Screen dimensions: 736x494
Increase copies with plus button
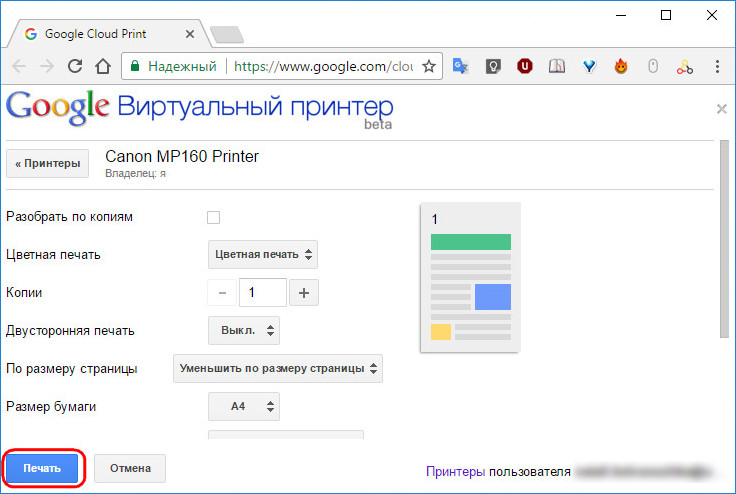[304, 293]
